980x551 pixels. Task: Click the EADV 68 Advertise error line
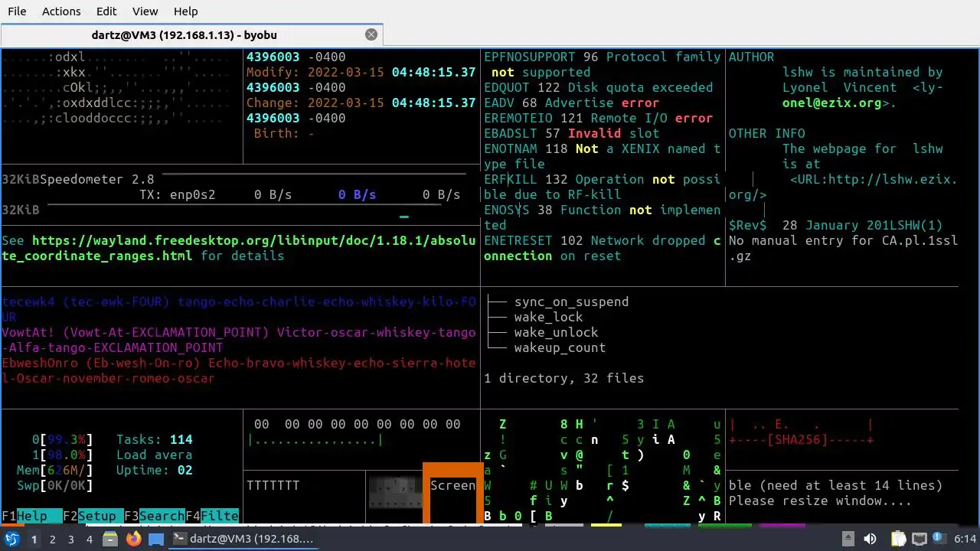coord(571,103)
